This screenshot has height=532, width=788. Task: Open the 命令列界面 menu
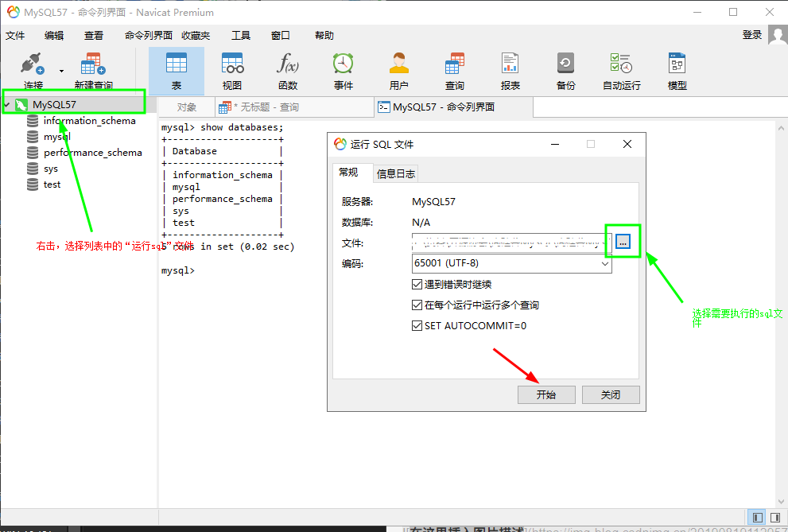(148, 36)
